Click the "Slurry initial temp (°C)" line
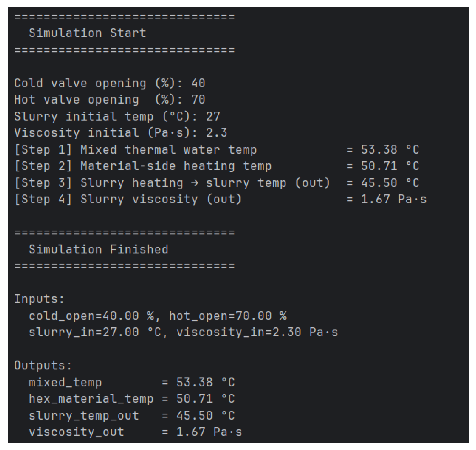The width and height of the screenshot is (476, 450). click(x=117, y=116)
